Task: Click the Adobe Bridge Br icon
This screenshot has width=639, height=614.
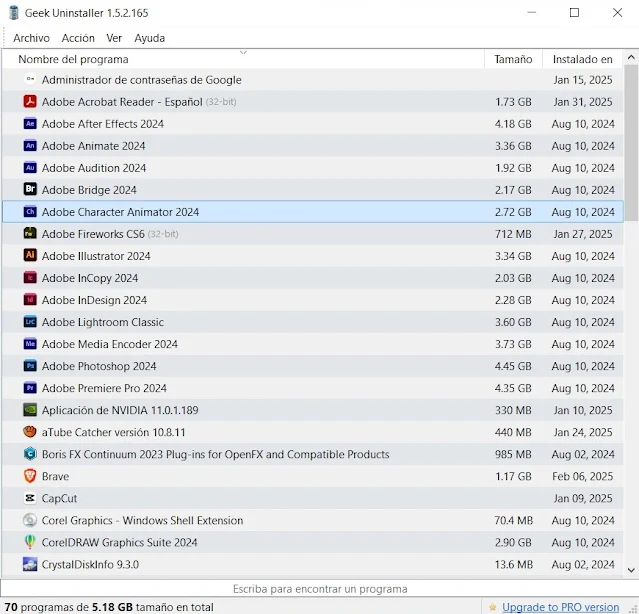Action: (x=30, y=189)
